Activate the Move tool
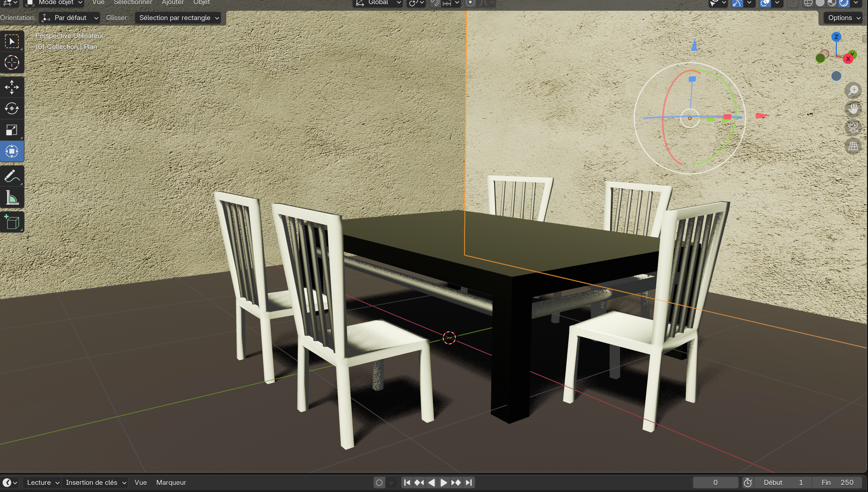 click(12, 87)
